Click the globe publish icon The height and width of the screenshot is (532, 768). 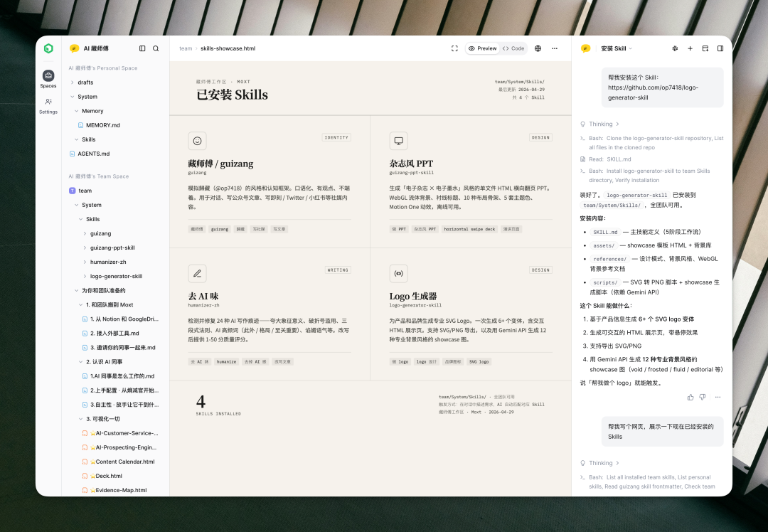tap(537, 48)
